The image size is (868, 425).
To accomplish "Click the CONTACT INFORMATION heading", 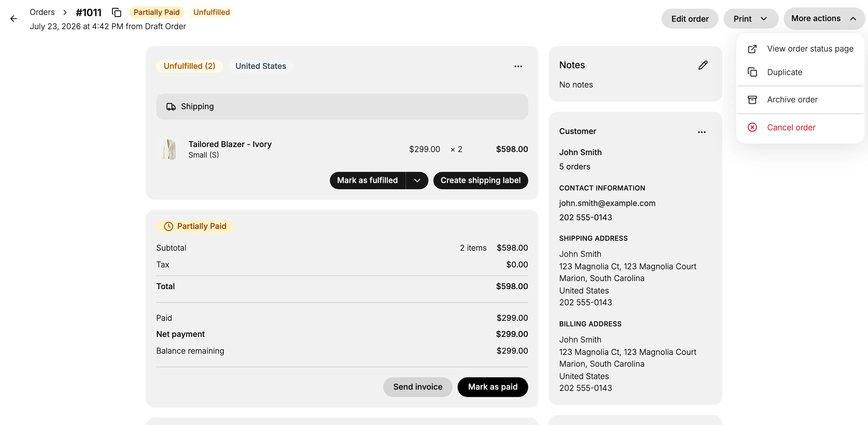I will click(602, 188).
